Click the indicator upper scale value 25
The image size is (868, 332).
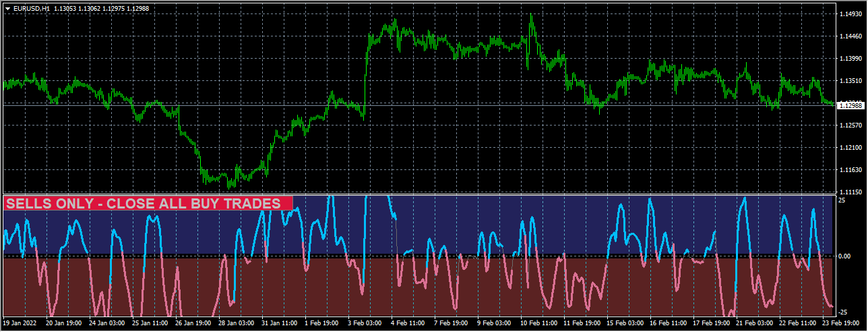(x=842, y=200)
